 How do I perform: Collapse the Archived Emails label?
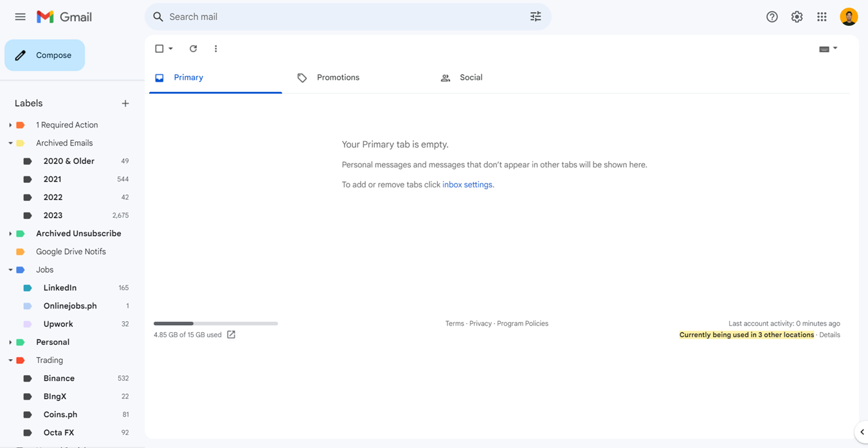(10, 144)
